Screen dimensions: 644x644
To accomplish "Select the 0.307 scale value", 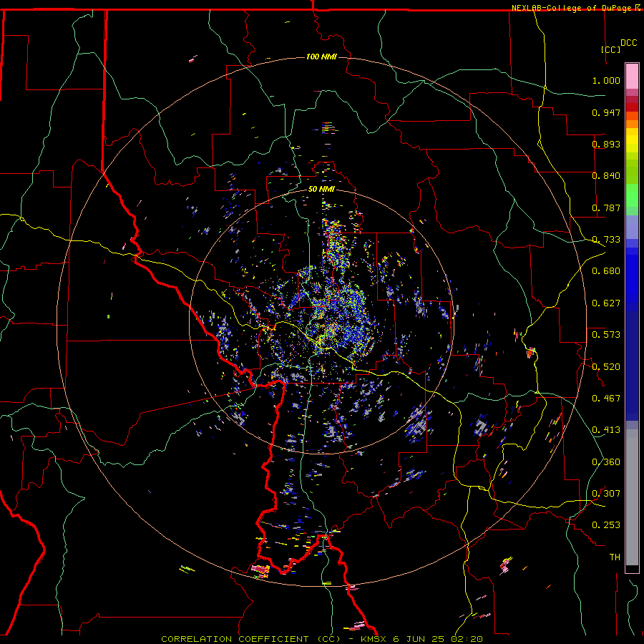I will tap(606, 494).
